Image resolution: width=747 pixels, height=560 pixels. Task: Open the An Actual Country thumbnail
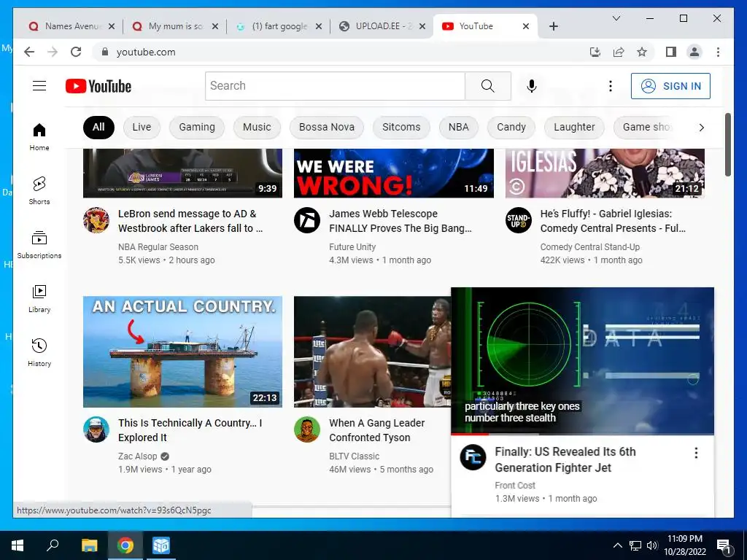click(x=182, y=351)
